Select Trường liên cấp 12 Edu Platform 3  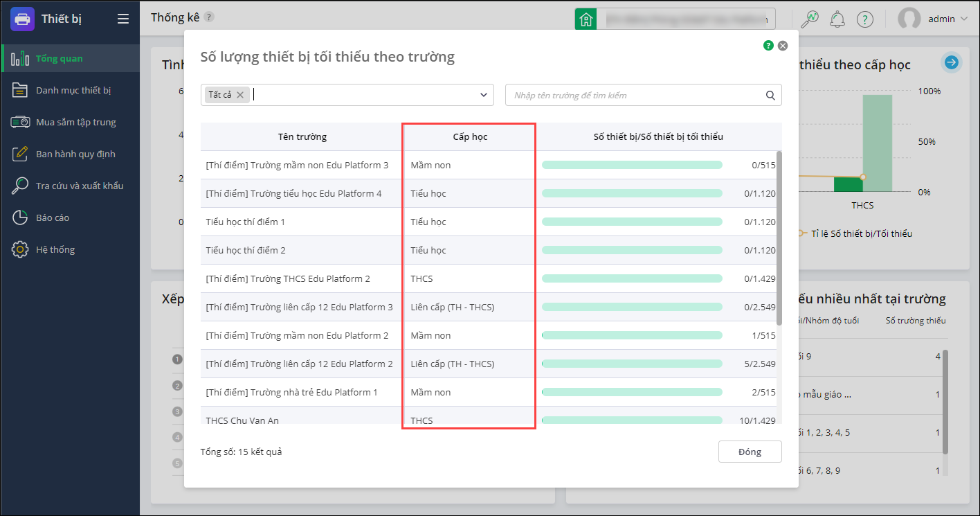489,307
